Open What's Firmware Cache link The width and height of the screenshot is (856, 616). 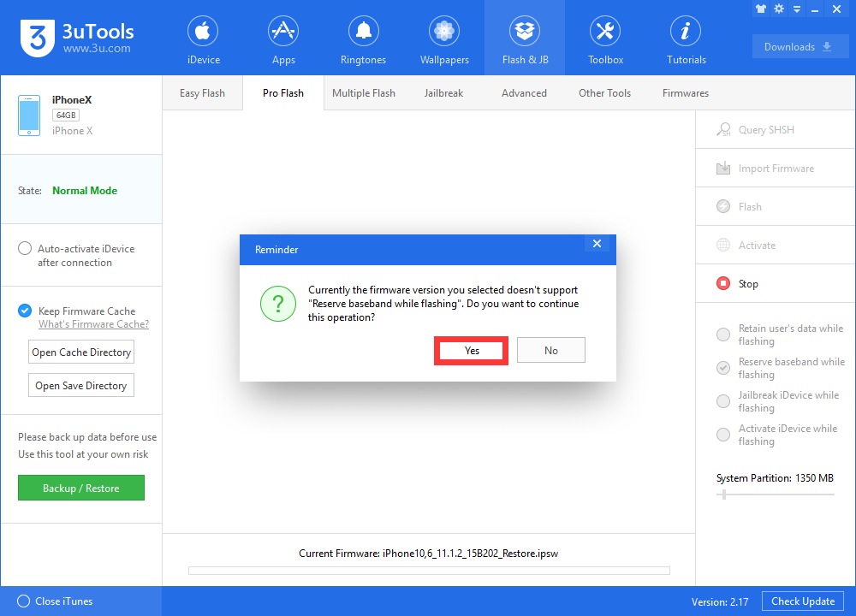(x=93, y=324)
